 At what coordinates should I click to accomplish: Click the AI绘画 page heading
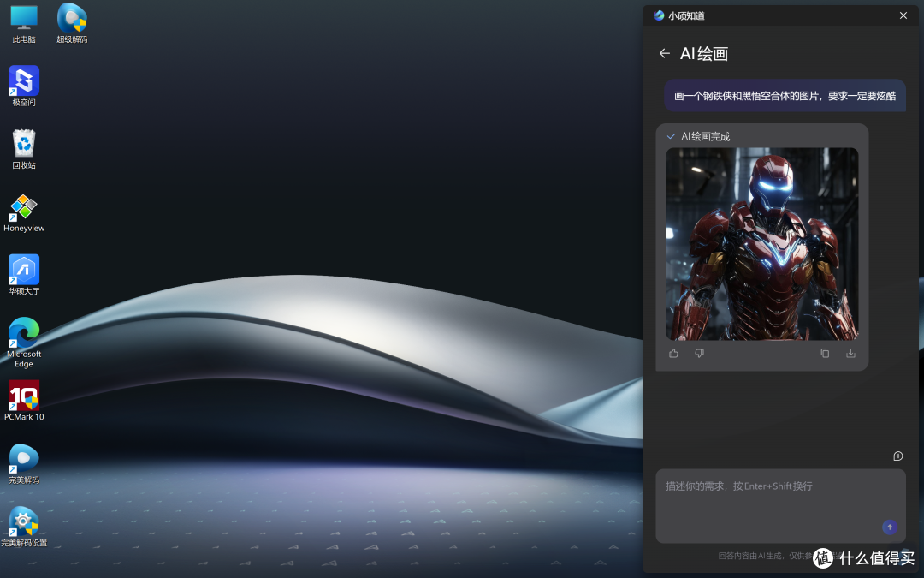coord(704,54)
